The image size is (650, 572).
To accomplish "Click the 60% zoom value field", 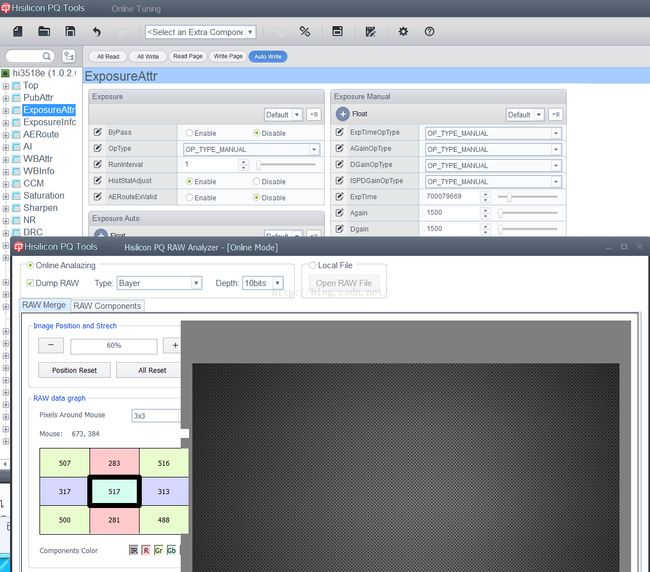I will coord(114,346).
